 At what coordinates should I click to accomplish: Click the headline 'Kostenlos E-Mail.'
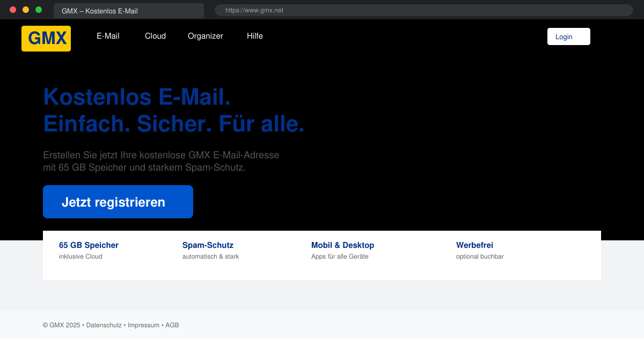coord(137,97)
